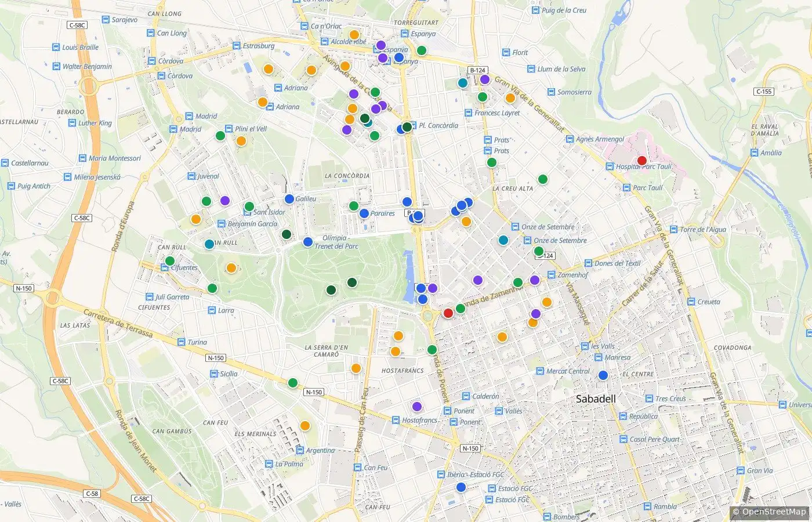The height and width of the screenshot is (522, 812).
Task: Click the red marker at Hospital Parc Taulí
Action: pyautogui.click(x=642, y=161)
